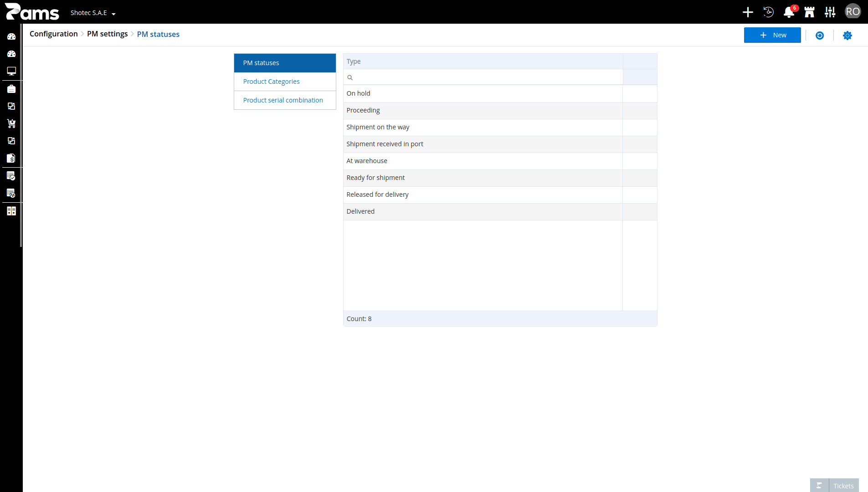Select the At warehouse row
This screenshot has width=868, height=492.
(500, 161)
